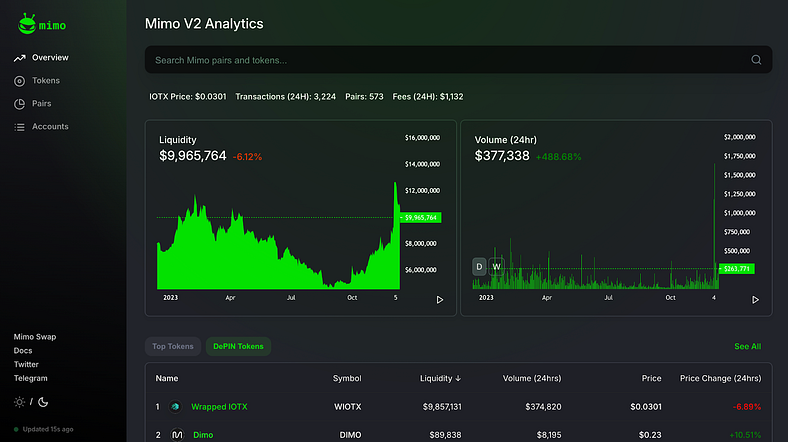Switch Volume chart to weekly (W)
Viewport: 788px width, 442px height.
click(x=497, y=267)
